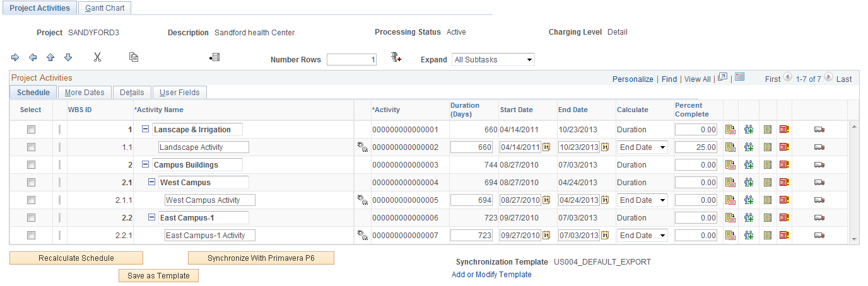The height and width of the screenshot is (286, 868).
Task: Select the Schedule grid tab
Action: [x=33, y=92]
